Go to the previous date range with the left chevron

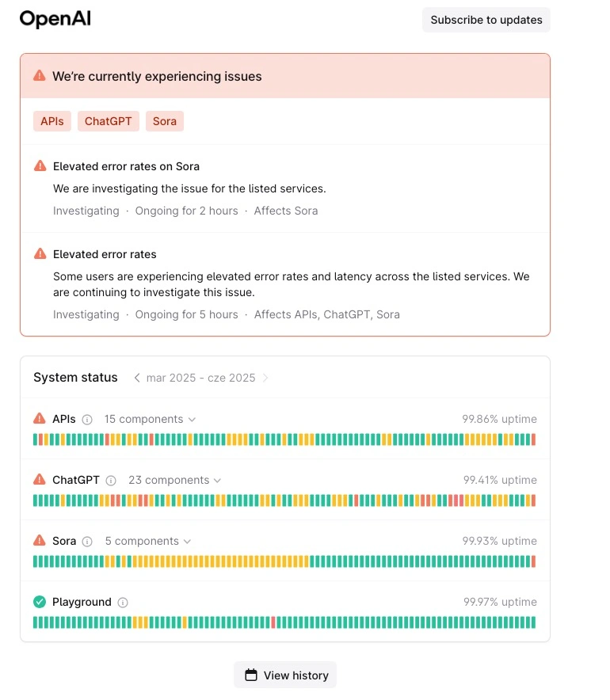click(x=137, y=378)
